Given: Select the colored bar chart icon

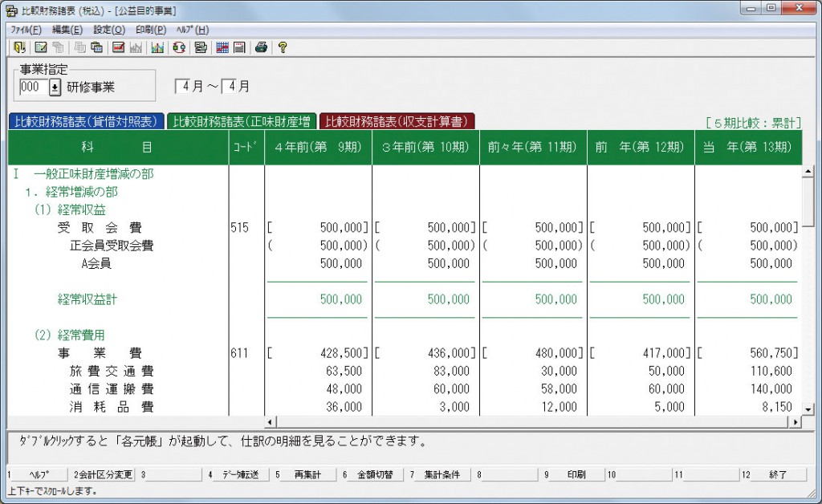Looking at the screenshot, I should point(158,47).
